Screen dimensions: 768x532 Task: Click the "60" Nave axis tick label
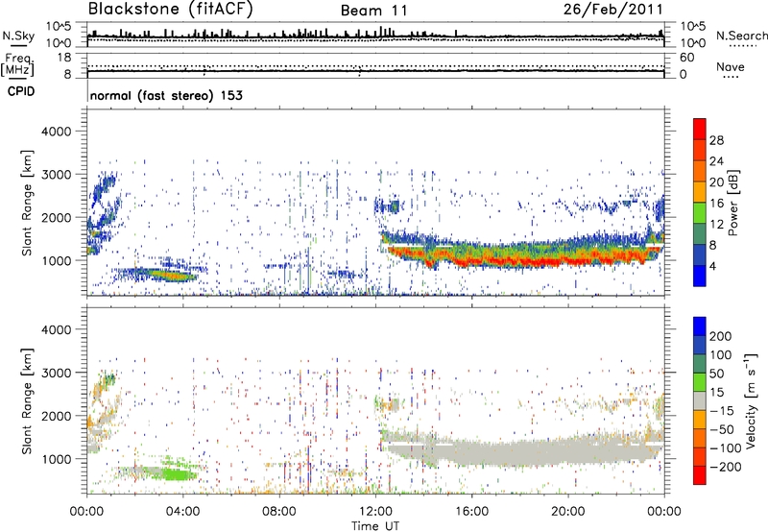[x=686, y=58]
